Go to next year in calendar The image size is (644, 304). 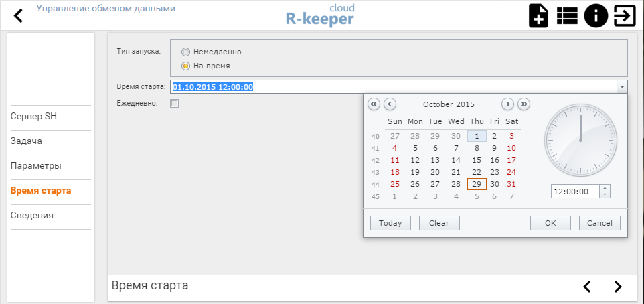(x=524, y=104)
